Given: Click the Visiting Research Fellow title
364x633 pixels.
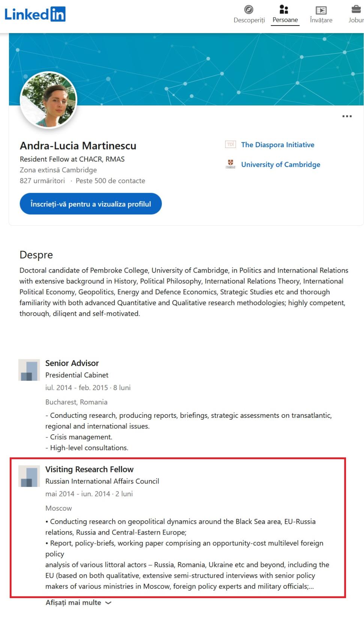Looking at the screenshot, I should 89,469.
